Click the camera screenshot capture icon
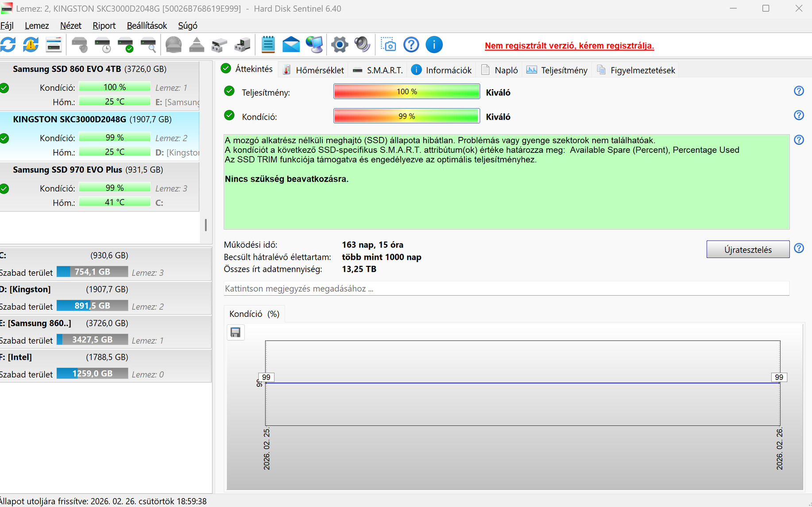This screenshot has height=507, width=812. [388, 45]
